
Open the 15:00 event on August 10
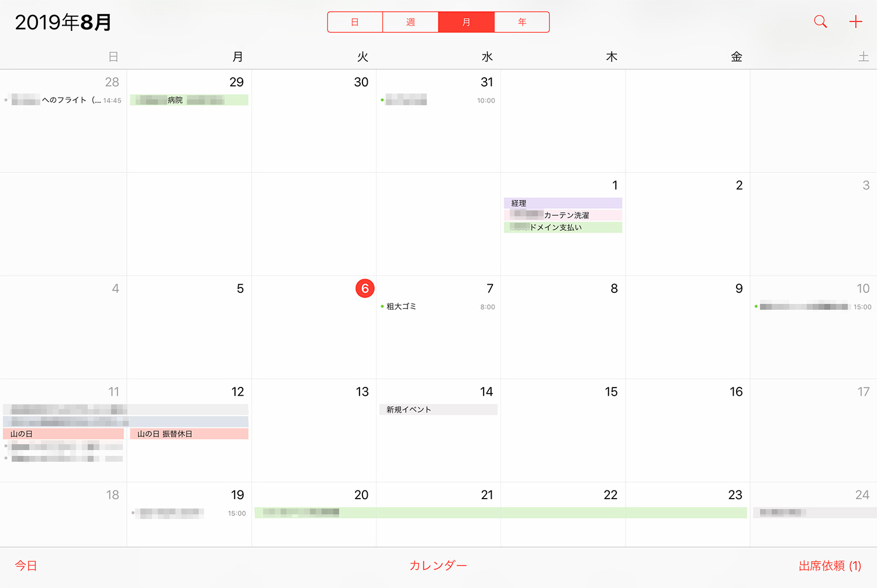pyautogui.click(x=813, y=306)
